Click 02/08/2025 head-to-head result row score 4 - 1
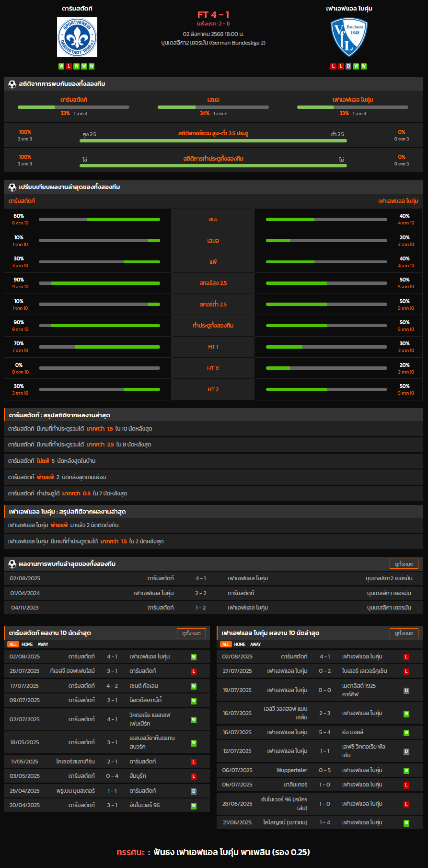 [x=201, y=578]
